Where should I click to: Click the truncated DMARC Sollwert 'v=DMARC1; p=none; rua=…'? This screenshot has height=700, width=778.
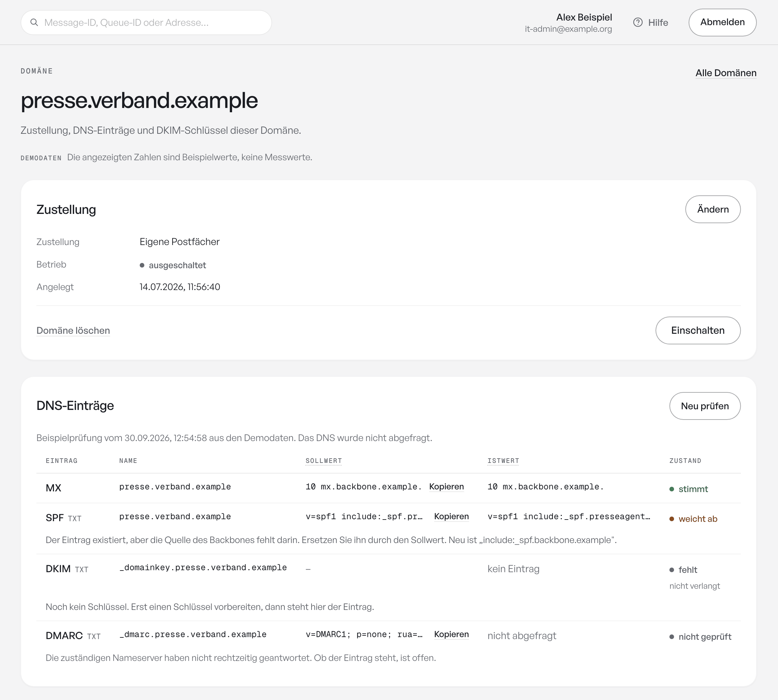(x=364, y=634)
